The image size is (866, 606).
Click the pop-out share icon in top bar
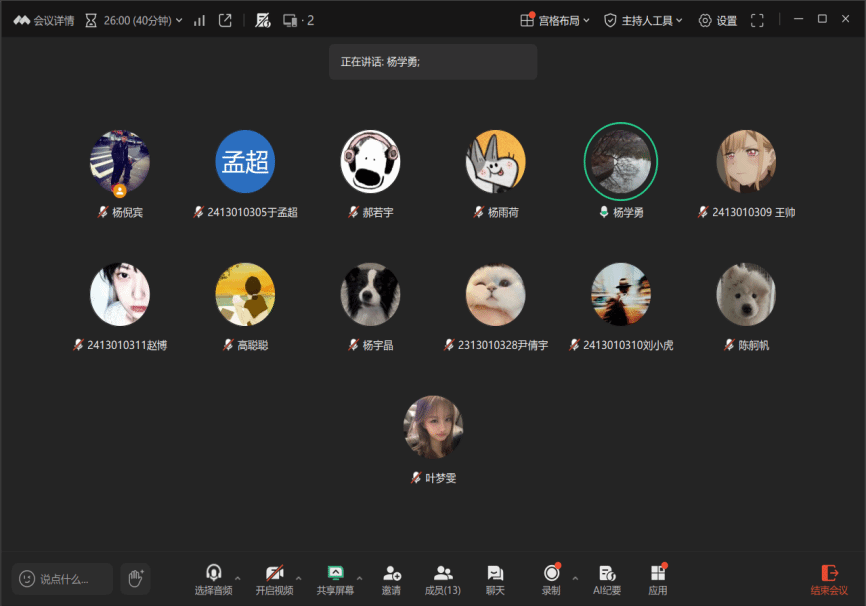pos(226,20)
